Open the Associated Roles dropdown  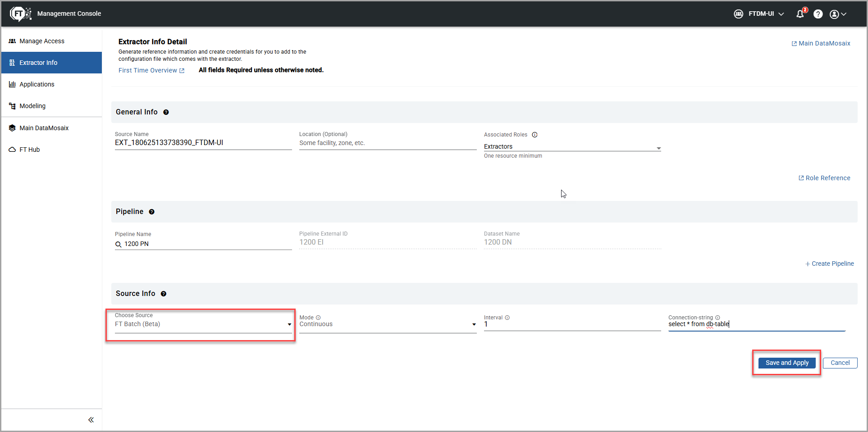[658, 148]
